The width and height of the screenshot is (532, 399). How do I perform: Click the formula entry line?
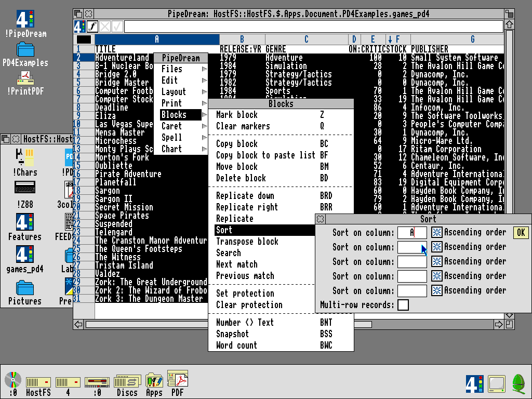pos(313,26)
